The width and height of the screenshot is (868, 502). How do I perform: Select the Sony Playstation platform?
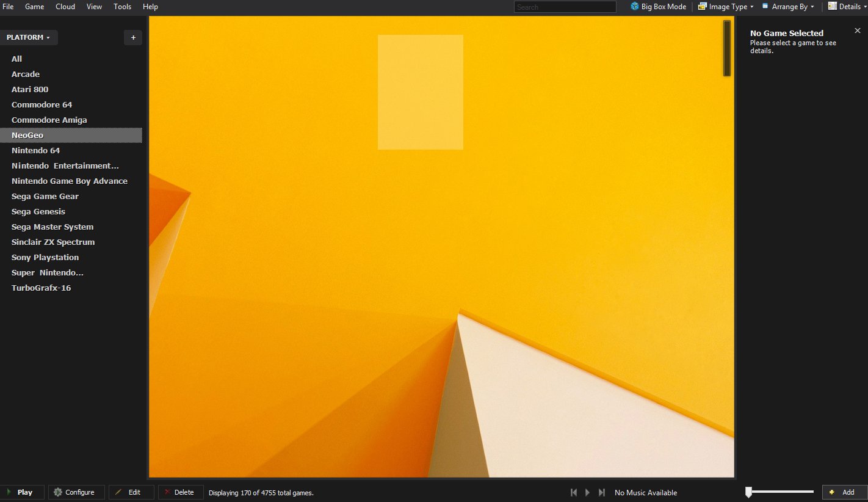71,257
